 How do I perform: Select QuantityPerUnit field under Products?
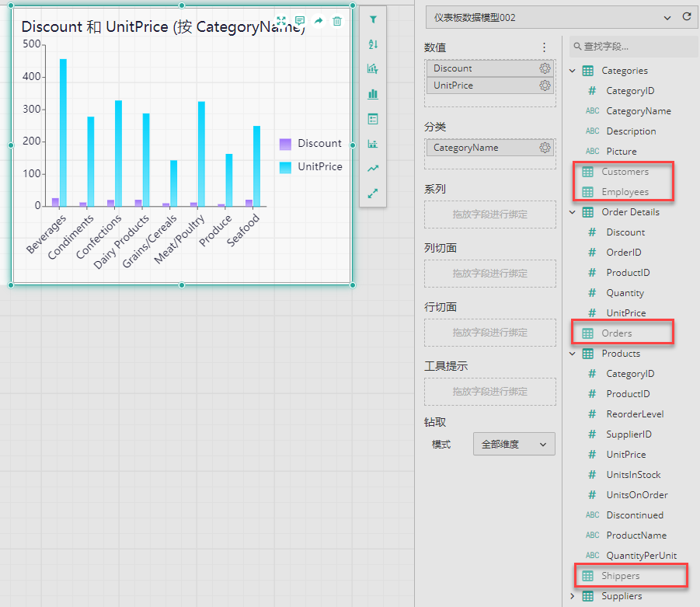[641, 556]
